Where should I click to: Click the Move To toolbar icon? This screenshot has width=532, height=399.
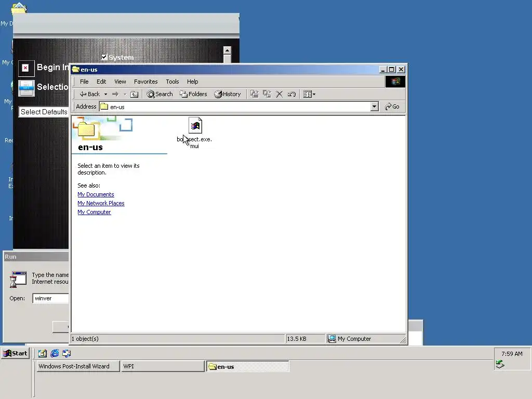coord(255,94)
